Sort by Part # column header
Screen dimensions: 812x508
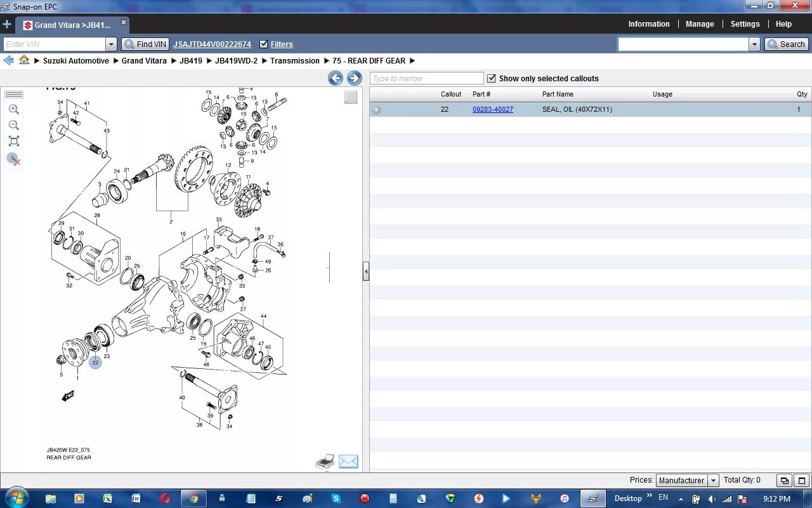tap(481, 94)
